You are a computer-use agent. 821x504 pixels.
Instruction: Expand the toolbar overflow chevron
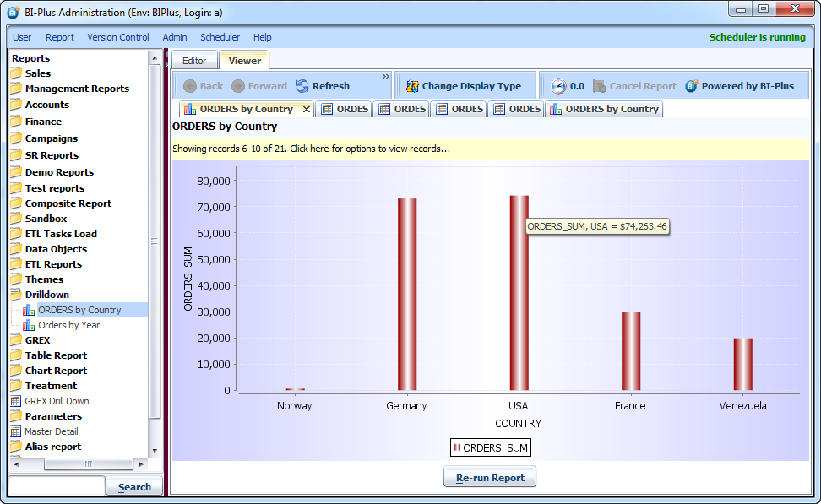pos(386,77)
